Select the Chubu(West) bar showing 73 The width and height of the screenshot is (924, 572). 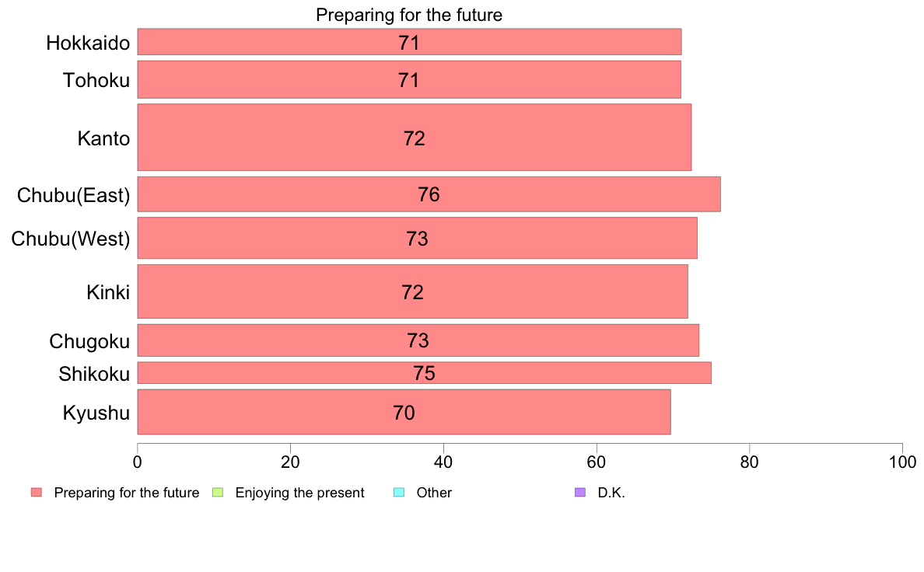tap(417, 238)
